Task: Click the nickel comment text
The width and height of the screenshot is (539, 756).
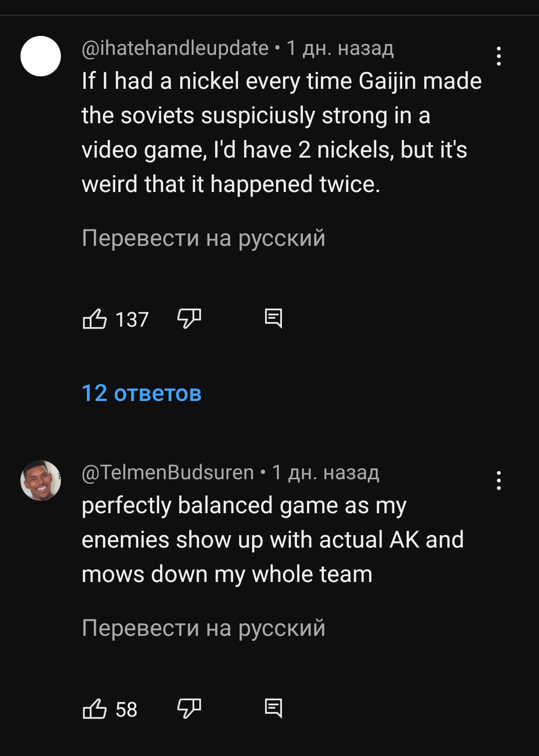Action: [281, 133]
